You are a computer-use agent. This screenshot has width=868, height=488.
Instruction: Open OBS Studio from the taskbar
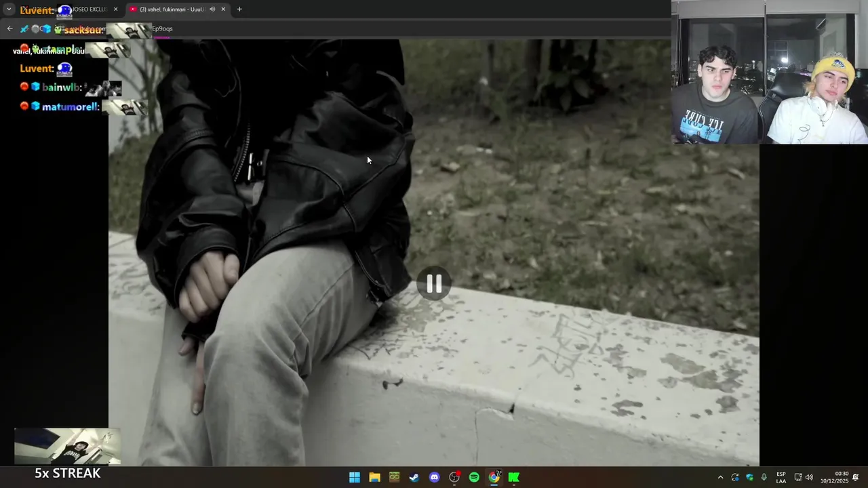[454, 477]
